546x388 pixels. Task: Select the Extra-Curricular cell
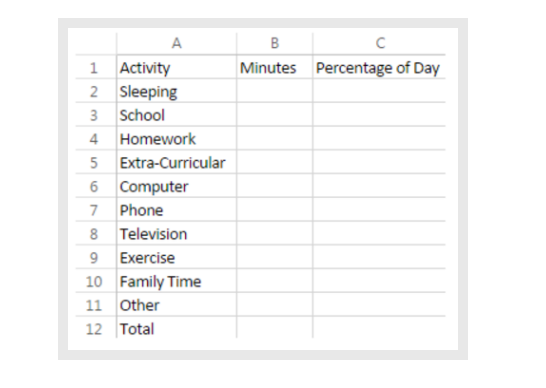tap(177, 162)
